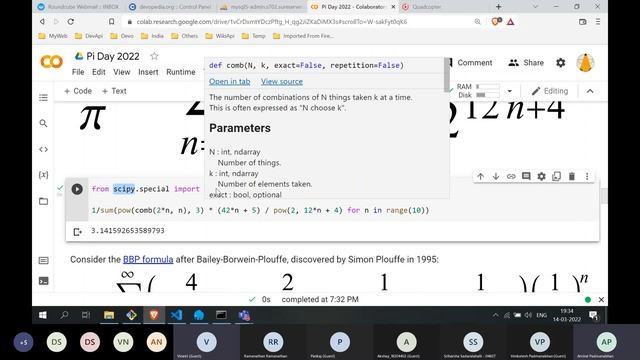
Task: Open cell editor settings gear
Action: point(541,176)
